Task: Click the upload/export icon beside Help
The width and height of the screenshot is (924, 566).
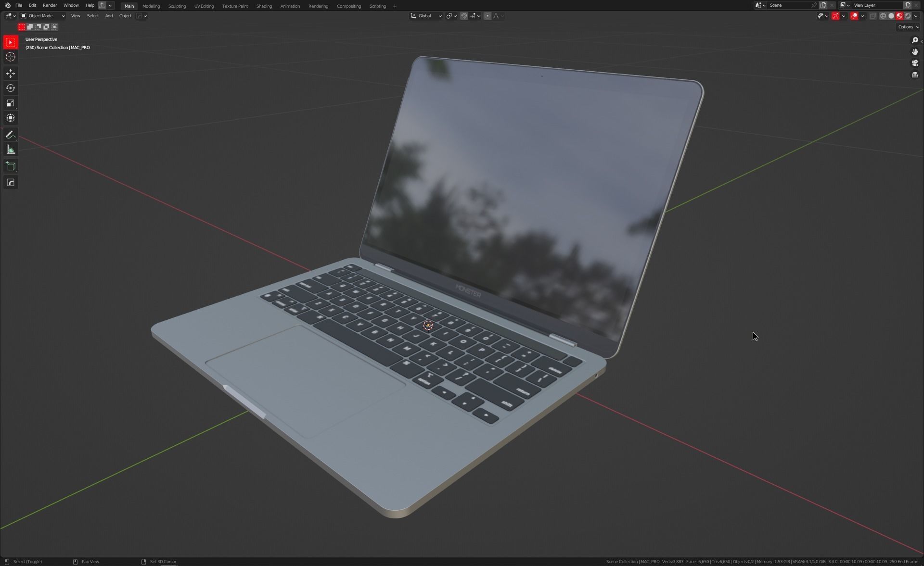Action: tap(102, 5)
